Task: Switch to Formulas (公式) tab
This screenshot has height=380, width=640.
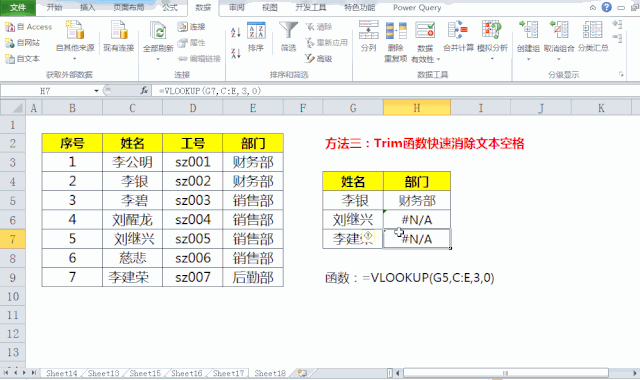Action: click(x=170, y=7)
